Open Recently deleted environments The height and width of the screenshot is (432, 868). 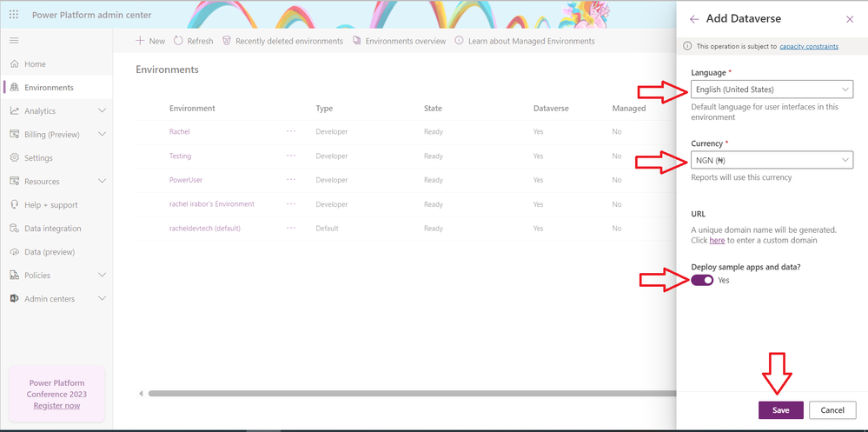point(282,41)
